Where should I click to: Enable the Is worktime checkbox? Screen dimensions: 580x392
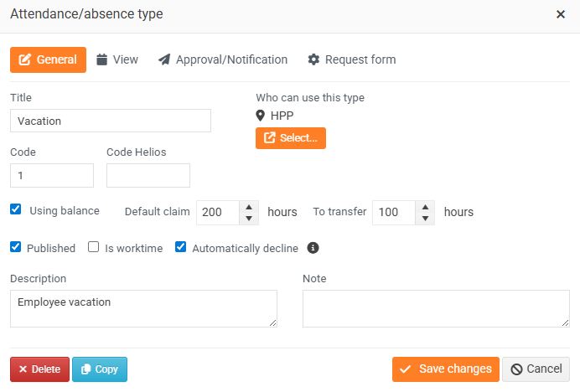click(94, 247)
